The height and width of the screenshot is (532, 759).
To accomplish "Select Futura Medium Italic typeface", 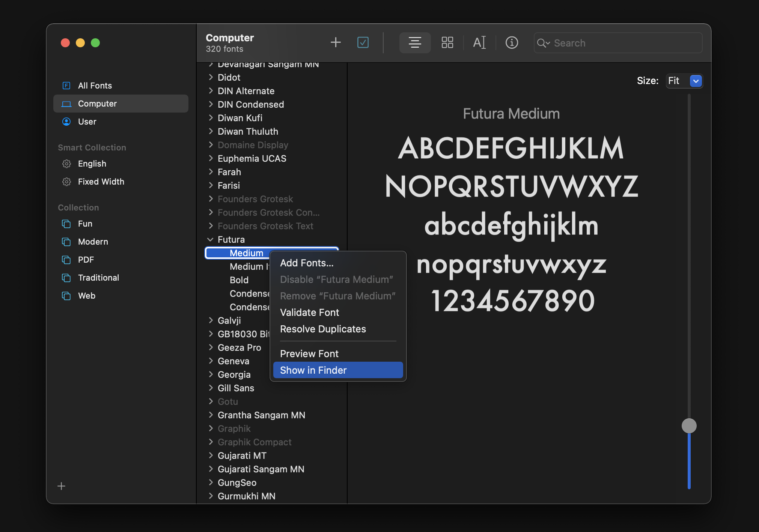I will (x=249, y=266).
